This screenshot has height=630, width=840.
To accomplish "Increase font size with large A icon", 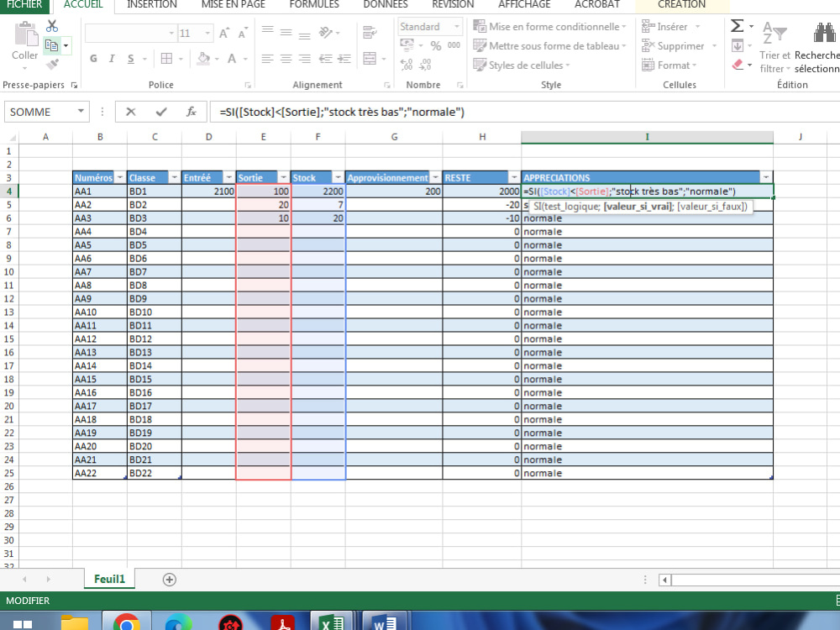I will click(x=224, y=34).
